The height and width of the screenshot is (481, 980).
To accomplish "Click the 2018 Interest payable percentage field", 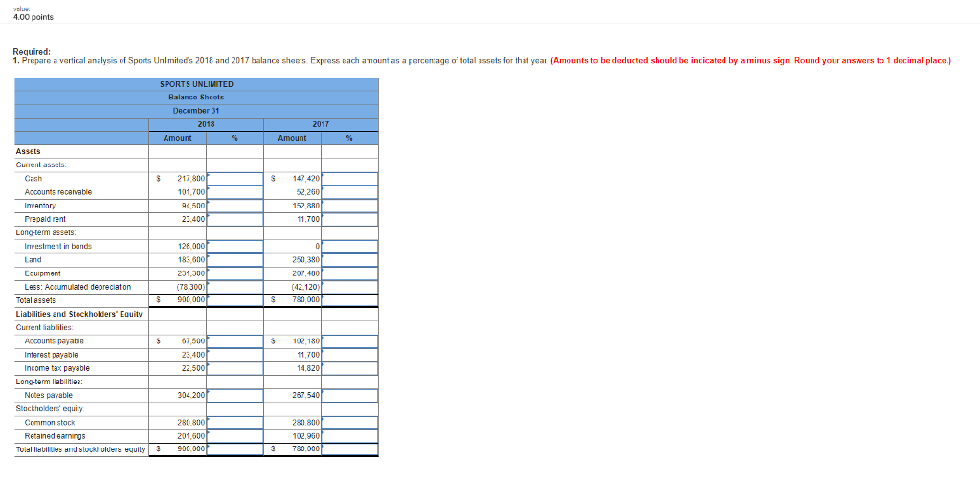I will [x=235, y=355].
